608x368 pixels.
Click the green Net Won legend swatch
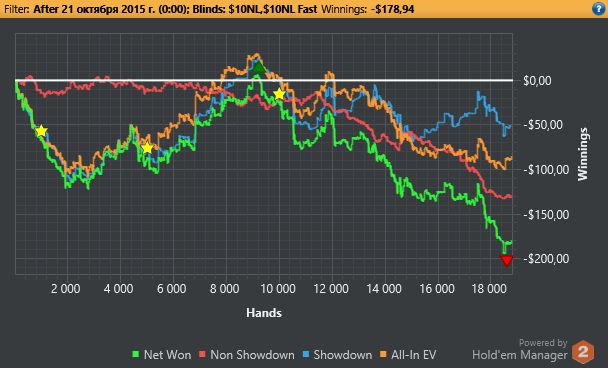click(x=135, y=354)
